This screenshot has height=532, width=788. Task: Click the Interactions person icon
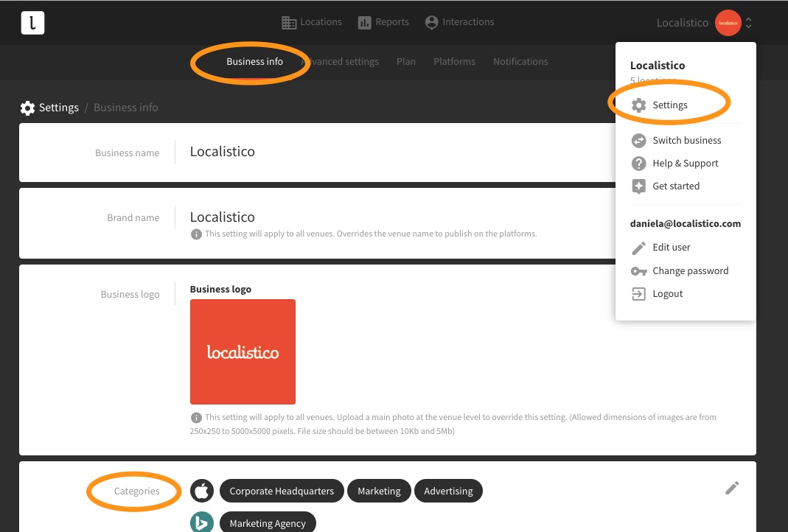point(432,23)
